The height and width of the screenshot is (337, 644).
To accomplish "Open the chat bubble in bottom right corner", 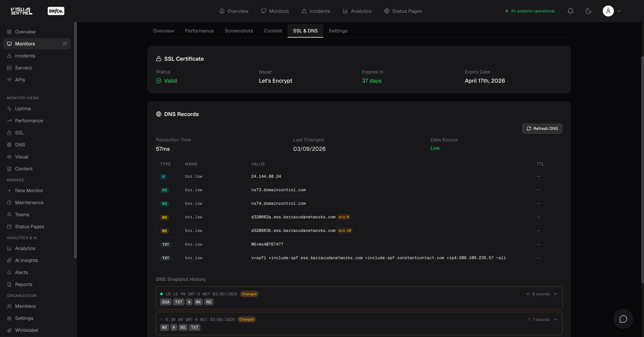I will (623, 319).
